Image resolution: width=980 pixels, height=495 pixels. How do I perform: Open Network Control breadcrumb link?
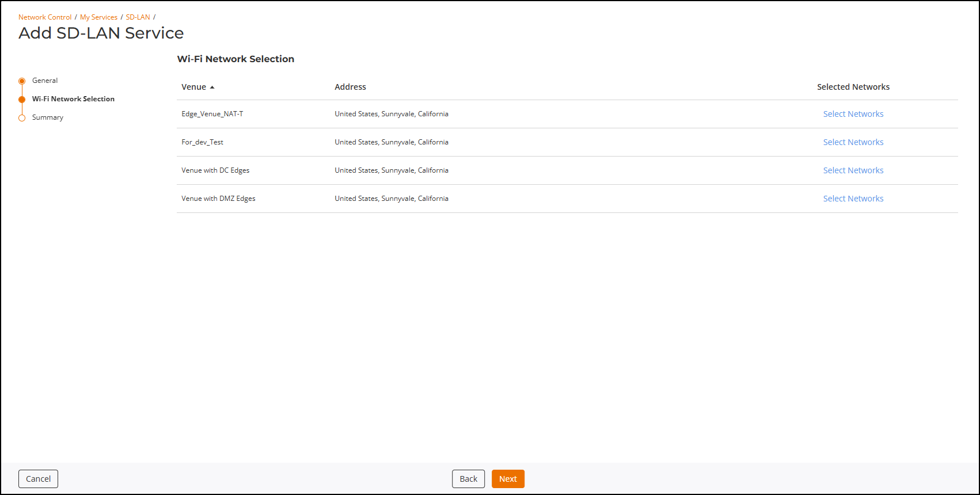[x=45, y=17]
